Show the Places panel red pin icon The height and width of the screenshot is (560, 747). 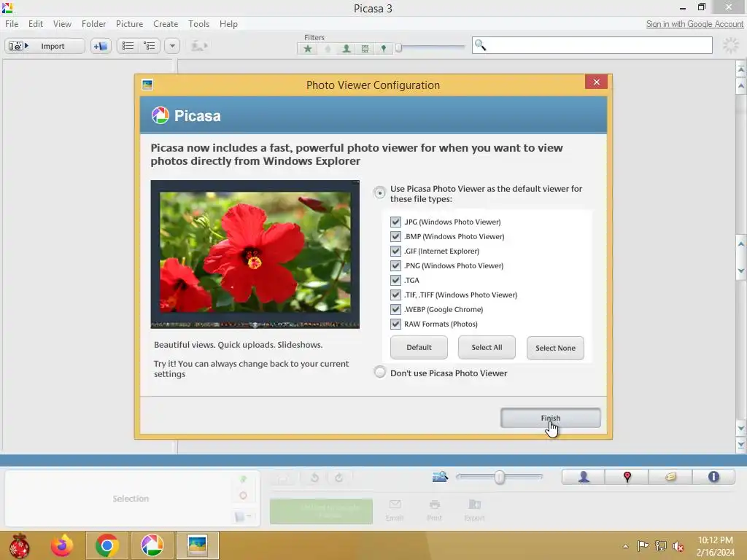[627, 477]
